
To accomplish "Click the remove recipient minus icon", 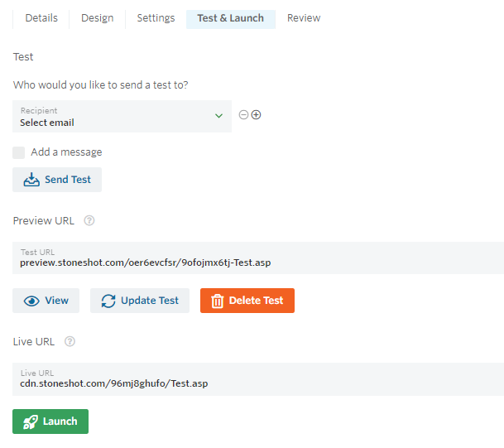I will tap(243, 115).
